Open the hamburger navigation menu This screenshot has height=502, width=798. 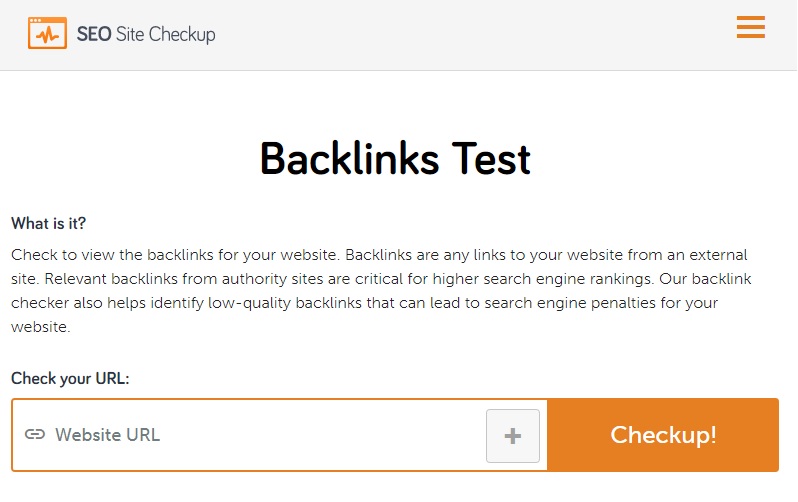tap(750, 28)
